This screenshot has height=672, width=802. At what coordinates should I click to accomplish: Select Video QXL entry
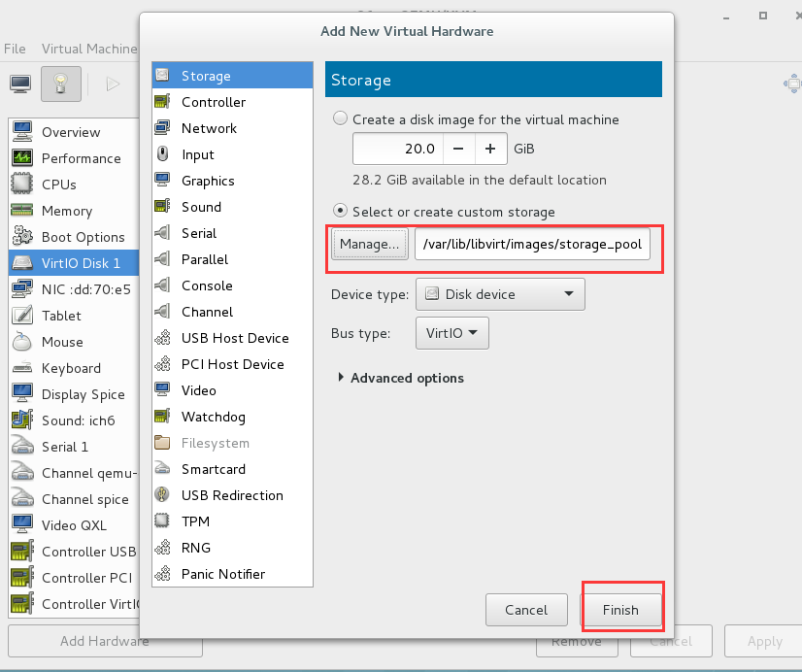click(74, 525)
